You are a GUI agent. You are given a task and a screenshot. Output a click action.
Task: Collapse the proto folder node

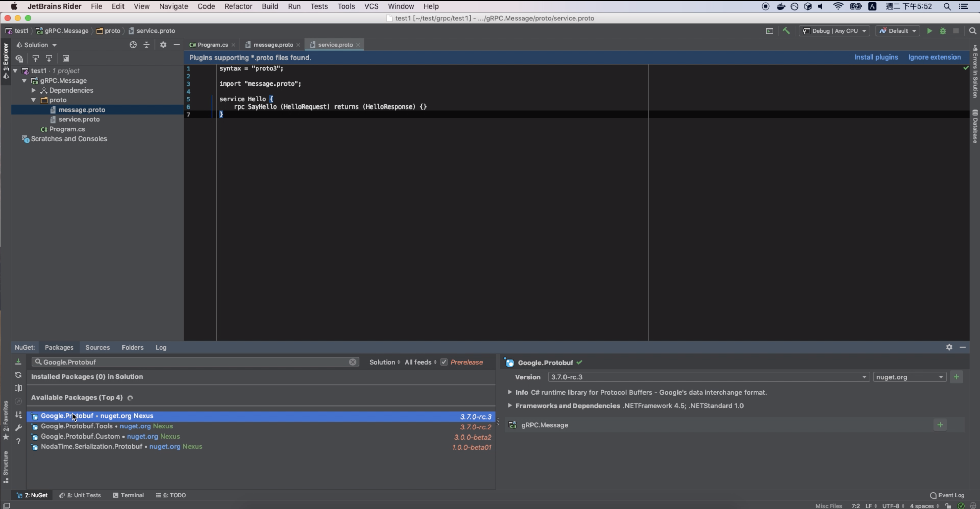pyautogui.click(x=33, y=100)
